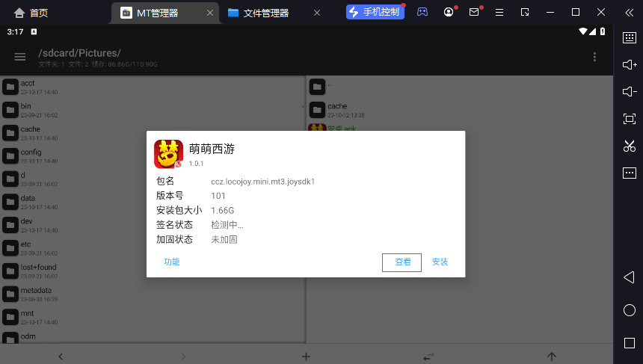Click the bottom up-directory arrow
This screenshot has height=364, width=643.
pos(552,357)
